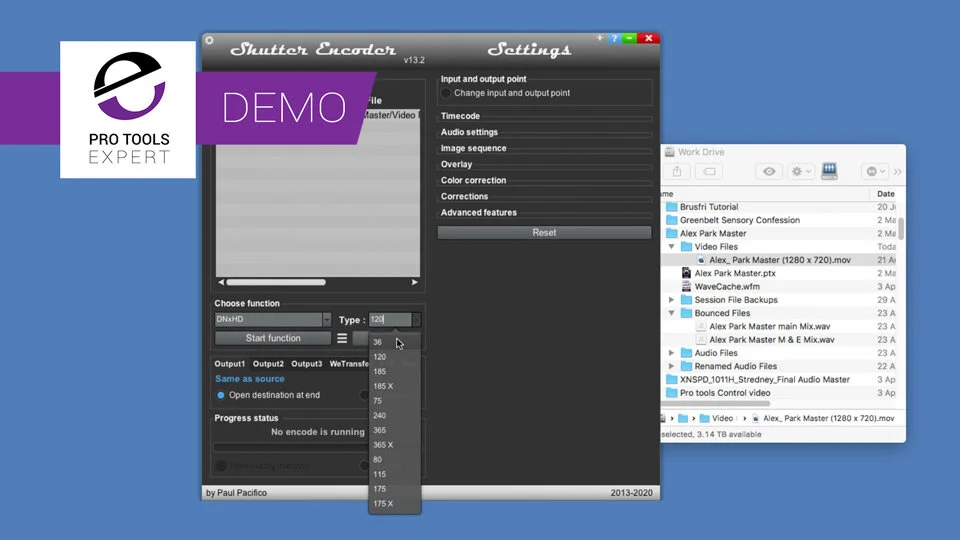Switch to the WeTransfer tab
This screenshot has width=960, height=540.
349,364
